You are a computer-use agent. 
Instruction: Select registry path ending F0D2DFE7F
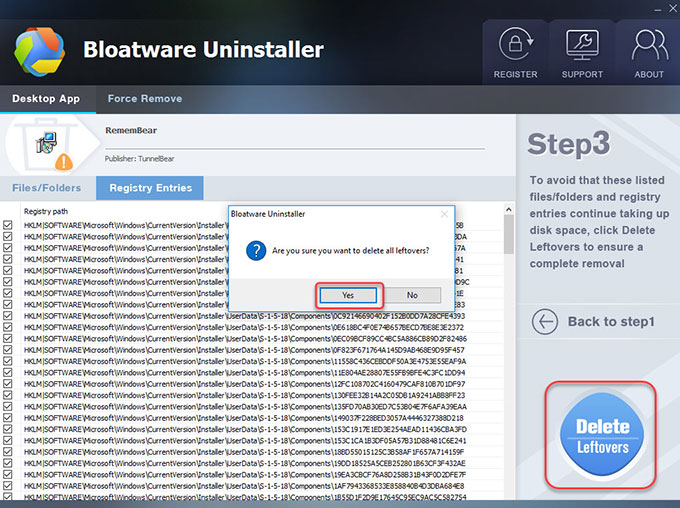[245, 474]
